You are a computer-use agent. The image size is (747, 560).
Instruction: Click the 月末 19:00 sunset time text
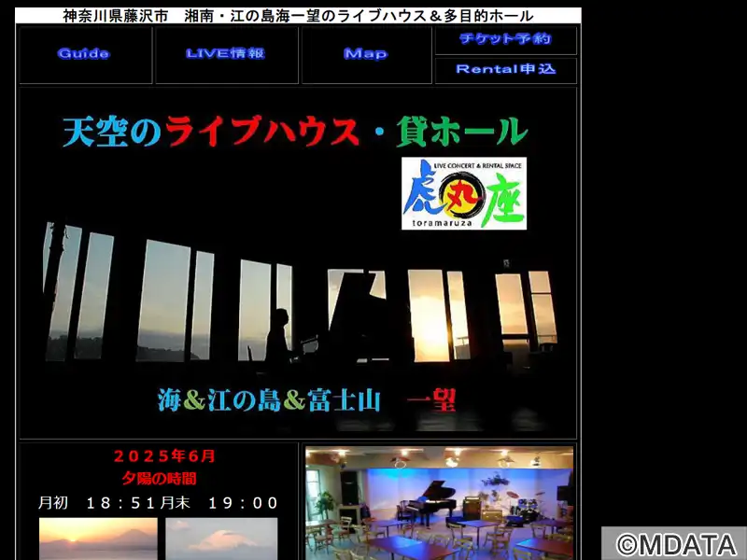coord(219,503)
